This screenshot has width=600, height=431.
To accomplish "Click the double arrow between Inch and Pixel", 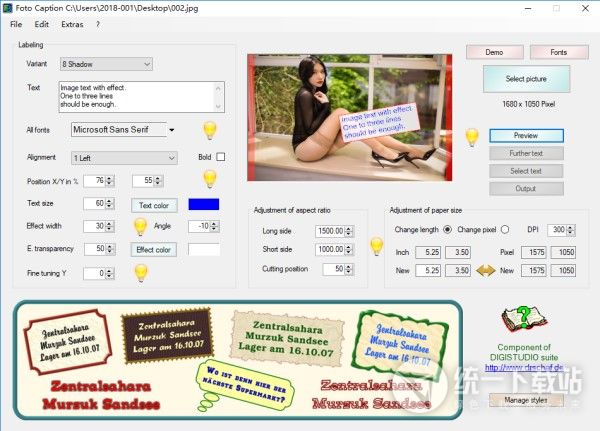I will tap(484, 270).
